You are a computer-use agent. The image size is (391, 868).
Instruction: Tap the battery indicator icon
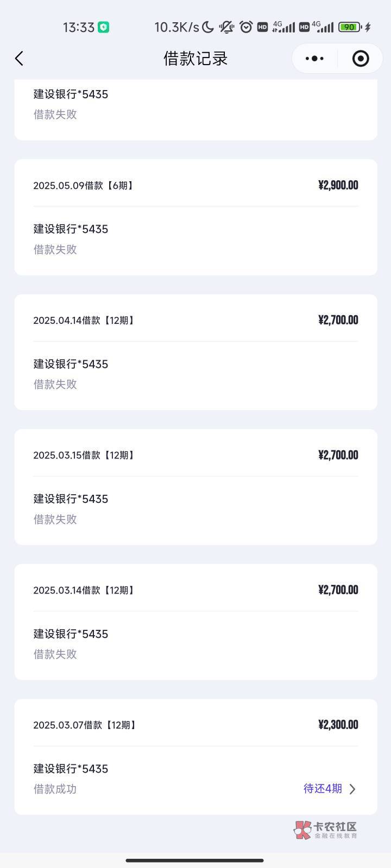pos(350,27)
